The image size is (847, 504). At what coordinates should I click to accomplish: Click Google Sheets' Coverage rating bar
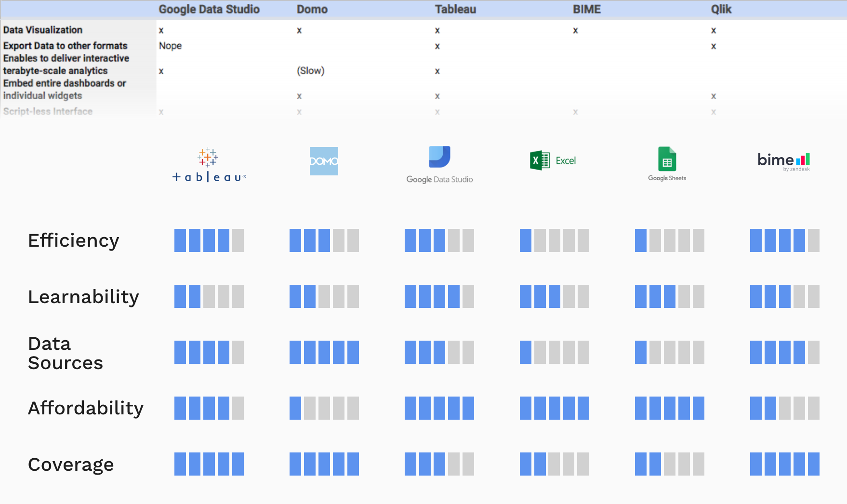(670, 464)
